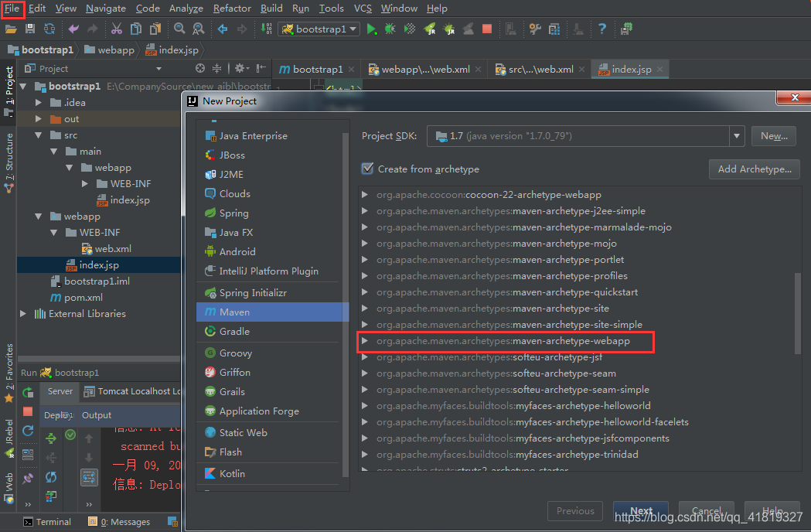Click the Synchronize toolbar icon
811x532 pixels.
[x=49, y=29]
